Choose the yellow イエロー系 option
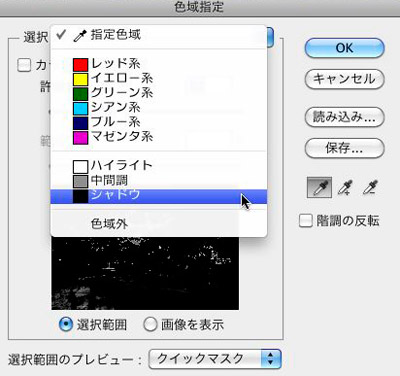This screenshot has height=376, width=400. (159, 78)
